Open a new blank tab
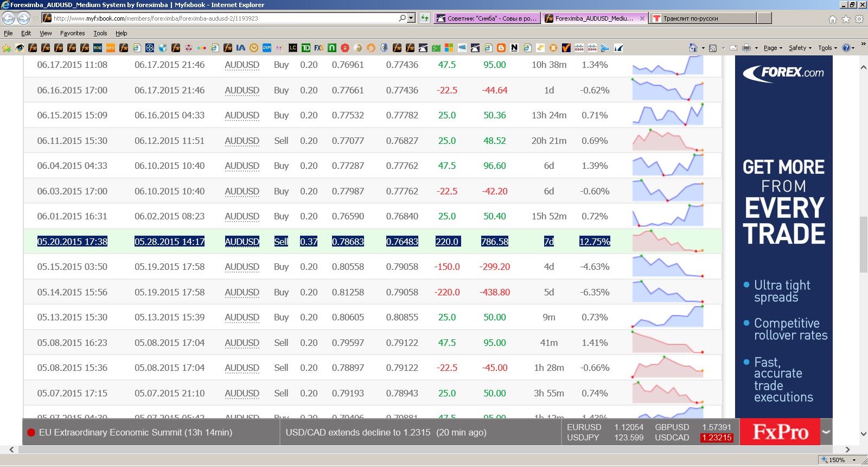The height and width of the screenshot is (467, 868). point(764,18)
